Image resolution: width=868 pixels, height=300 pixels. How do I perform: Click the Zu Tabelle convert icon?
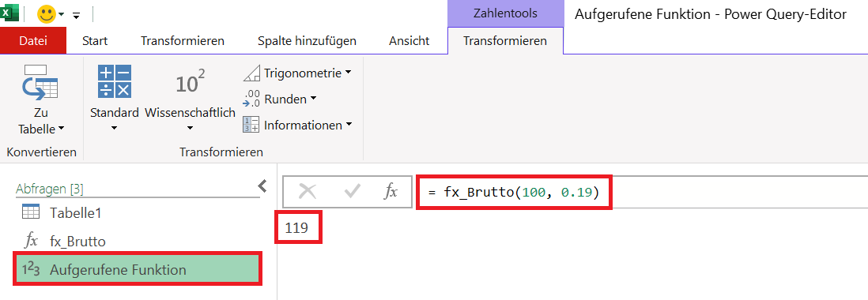[40, 82]
